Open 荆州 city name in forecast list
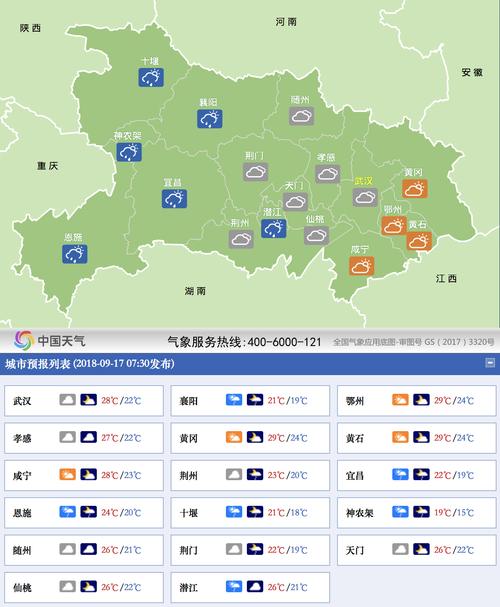This screenshot has width=500, height=607. [188, 475]
